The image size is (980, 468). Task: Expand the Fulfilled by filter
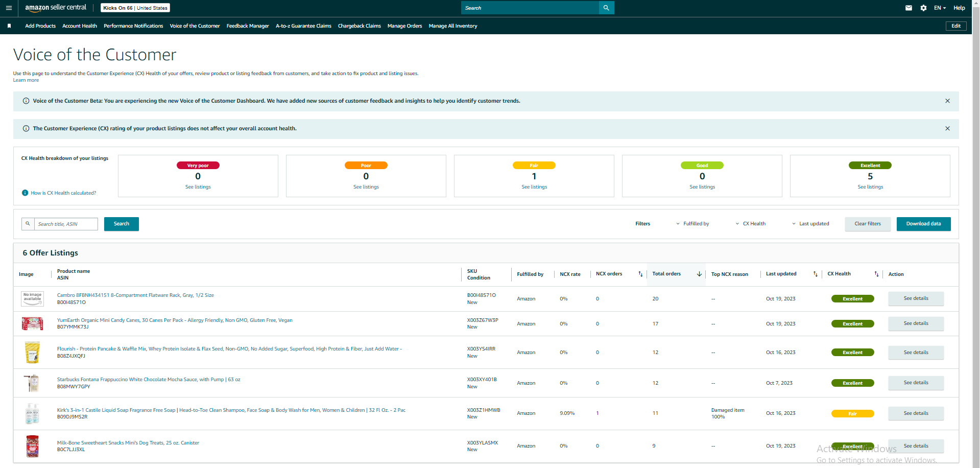coord(692,224)
